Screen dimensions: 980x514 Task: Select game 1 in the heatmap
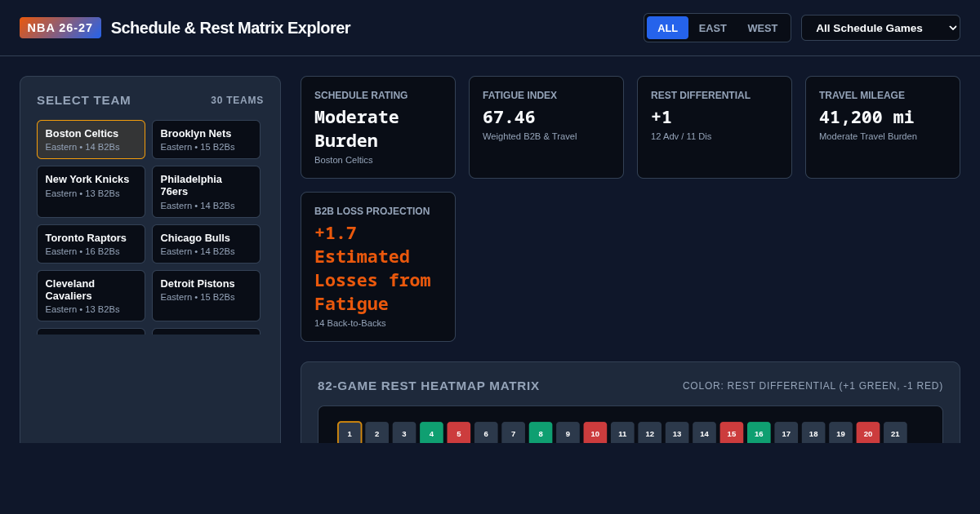(x=350, y=433)
